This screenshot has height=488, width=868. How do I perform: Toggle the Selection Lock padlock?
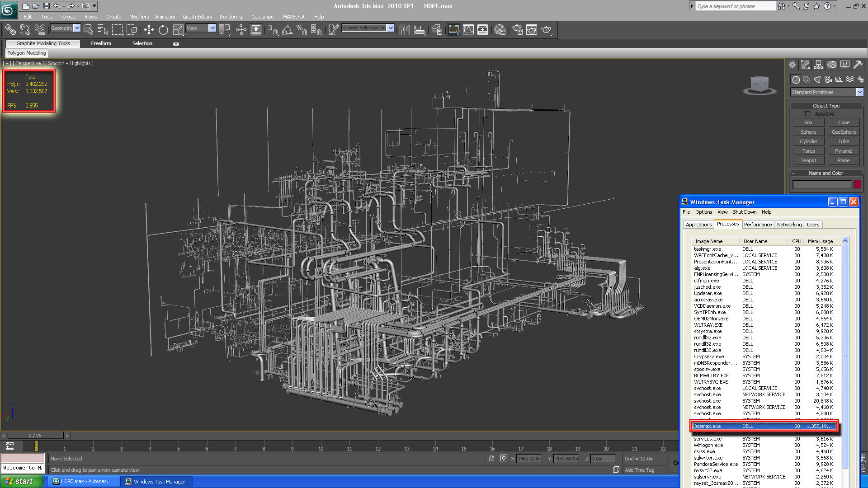point(491,459)
